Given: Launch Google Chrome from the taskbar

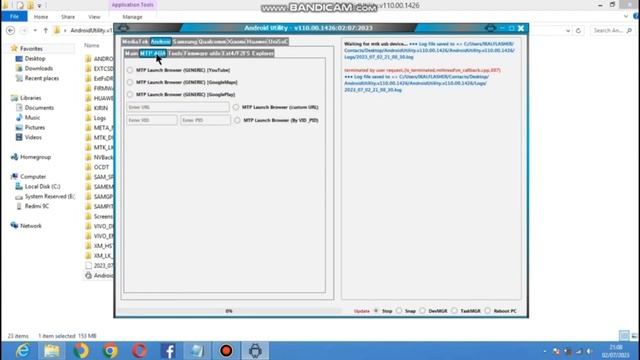Looking at the screenshot, I should coord(110,351).
